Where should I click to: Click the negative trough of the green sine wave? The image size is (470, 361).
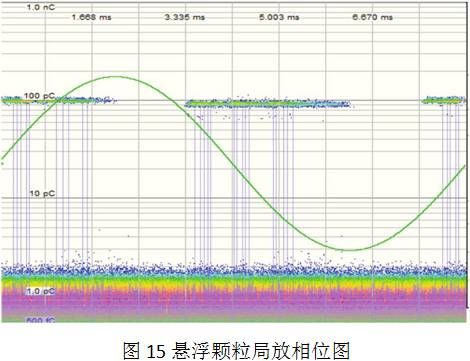pyautogui.click(x=349, y=249)
